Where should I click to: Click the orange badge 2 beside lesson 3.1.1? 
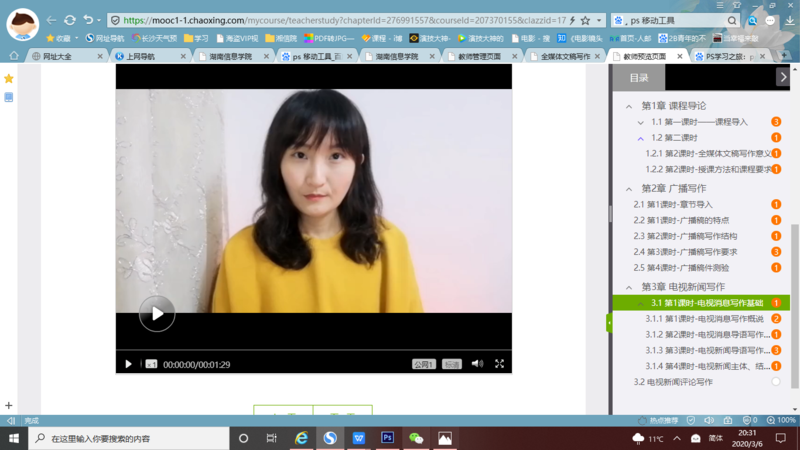click(776, 319)
